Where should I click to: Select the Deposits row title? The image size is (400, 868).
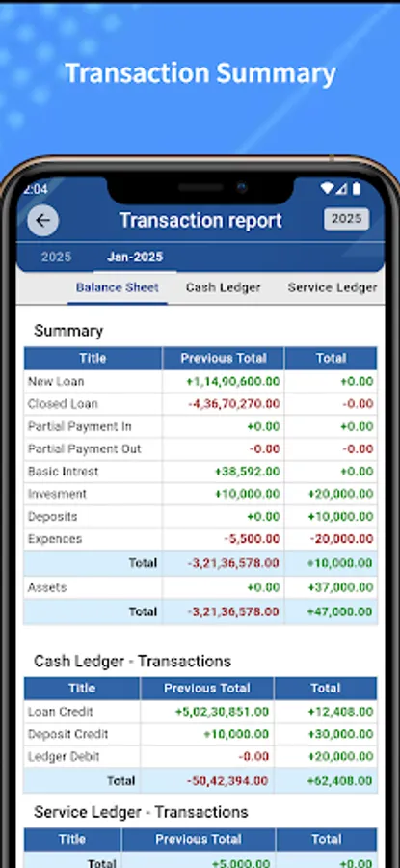(53, 517)
